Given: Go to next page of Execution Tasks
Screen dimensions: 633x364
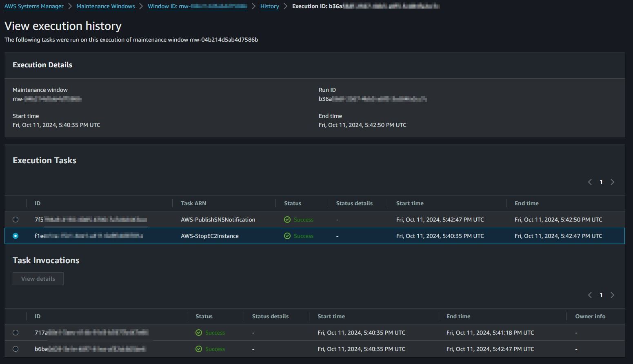Looking at the screenshot, I should pyautogui.click(x=612, y=182).
